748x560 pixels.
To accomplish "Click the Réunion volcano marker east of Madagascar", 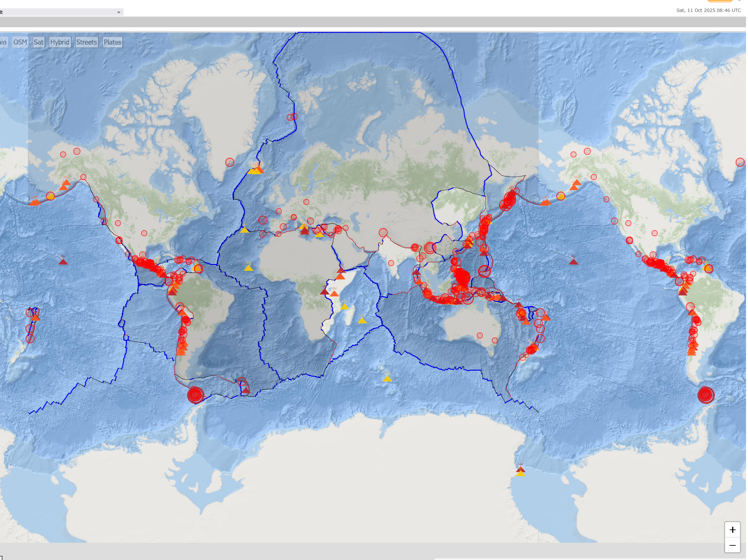I will (363, 321).
